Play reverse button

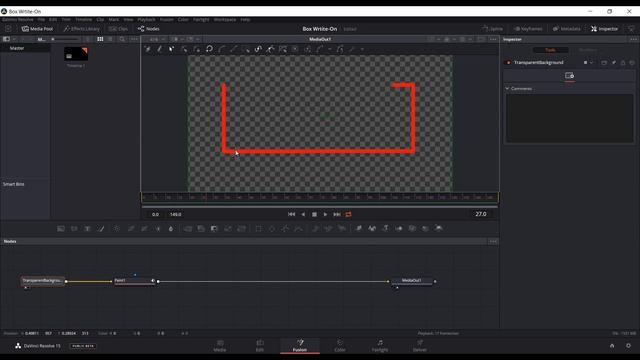point(303,214)
